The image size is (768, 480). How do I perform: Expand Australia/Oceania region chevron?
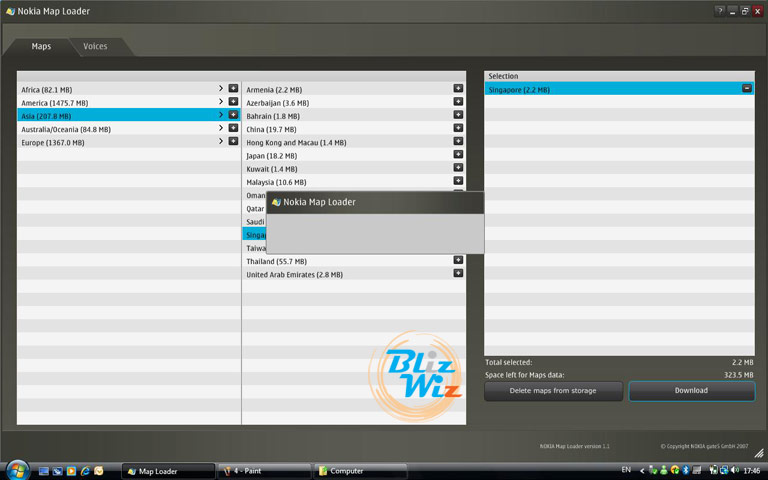click(221, 128)
